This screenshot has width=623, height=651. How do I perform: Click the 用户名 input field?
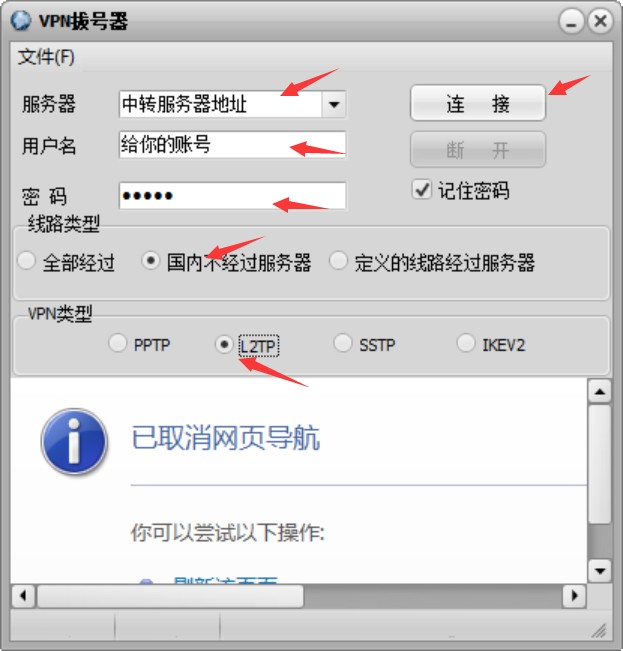pyautogui.click(x=232, y=144)
